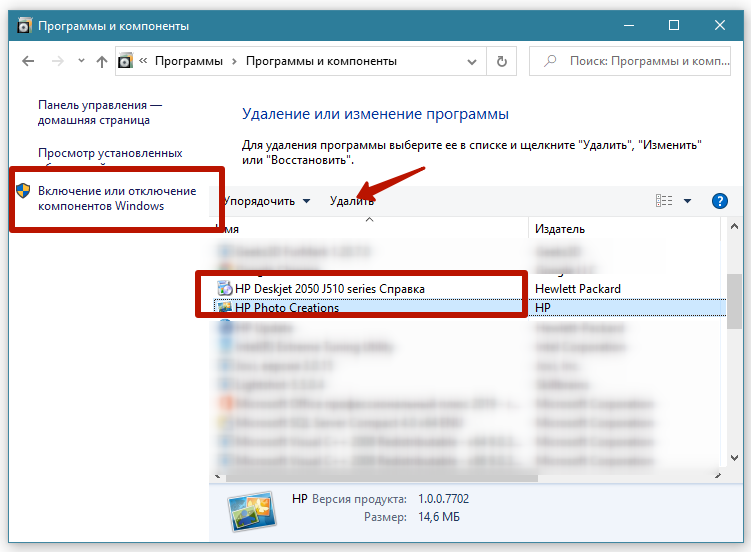Click the up-one-level arrow

pos(101,61)
